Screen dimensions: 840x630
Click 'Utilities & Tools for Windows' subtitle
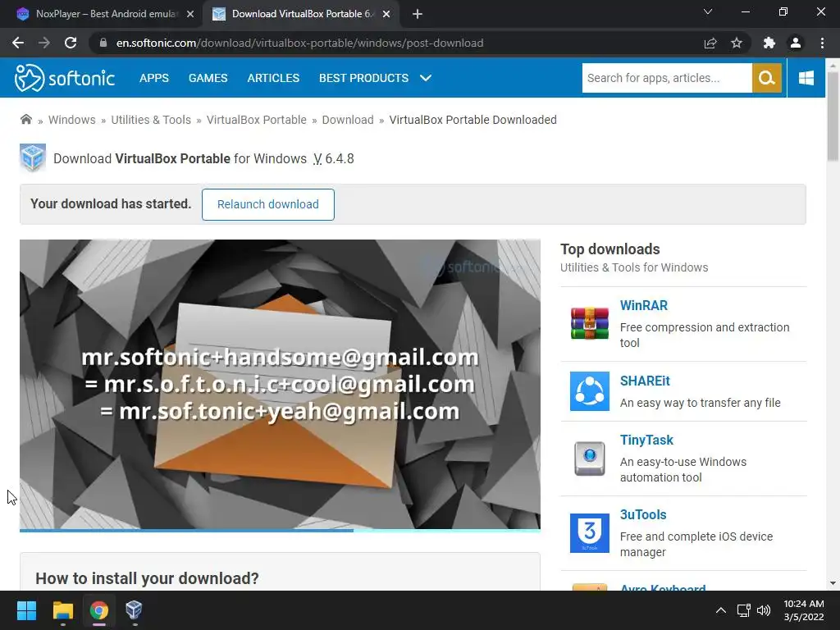coord(634,267)
